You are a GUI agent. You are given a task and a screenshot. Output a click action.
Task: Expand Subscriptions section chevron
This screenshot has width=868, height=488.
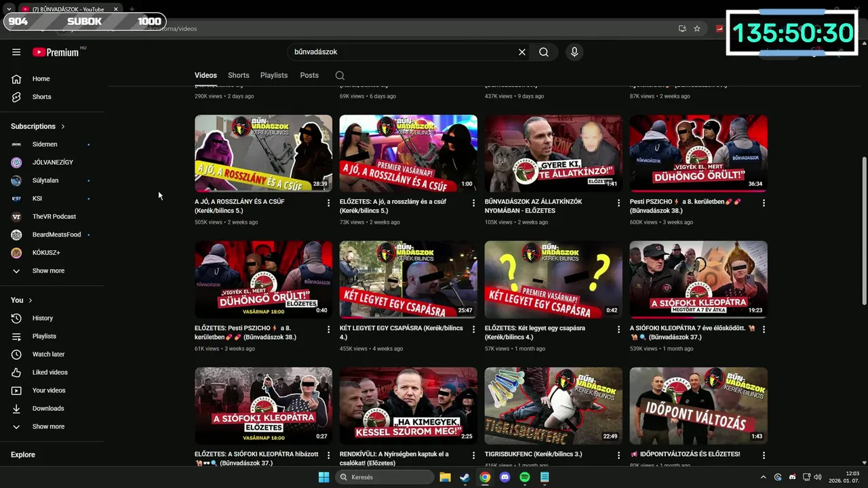(63, 126)
